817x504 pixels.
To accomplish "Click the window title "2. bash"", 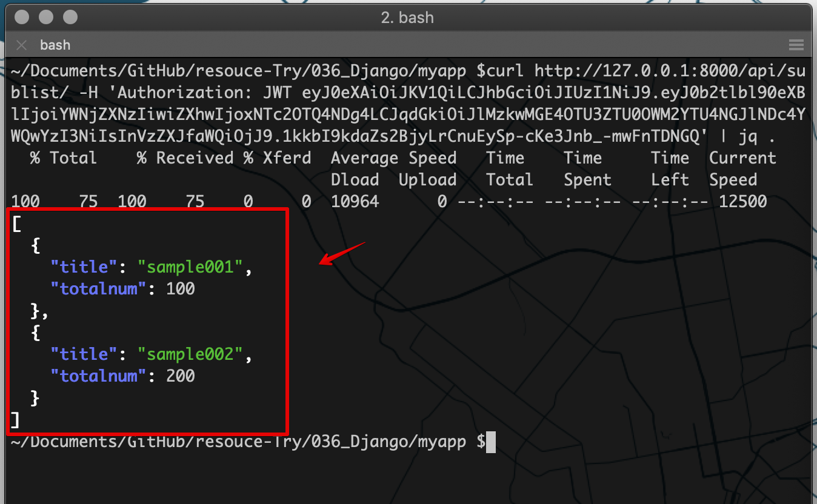I will tap(407, 18).
